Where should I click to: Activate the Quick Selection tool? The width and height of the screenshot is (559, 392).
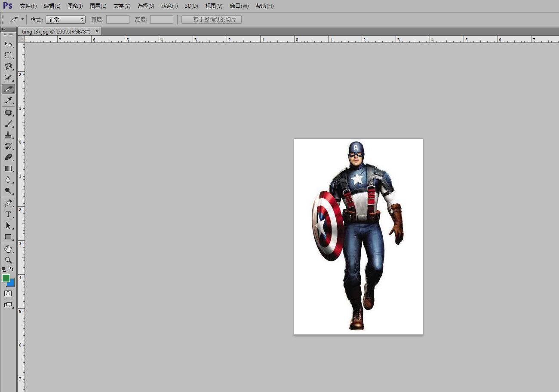(x=8, y=77)
